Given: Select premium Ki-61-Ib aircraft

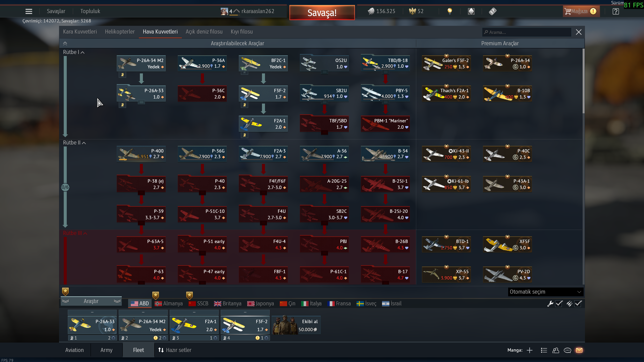Looking at the screenshot, I should pyautogui.click(x=446, y=184).
